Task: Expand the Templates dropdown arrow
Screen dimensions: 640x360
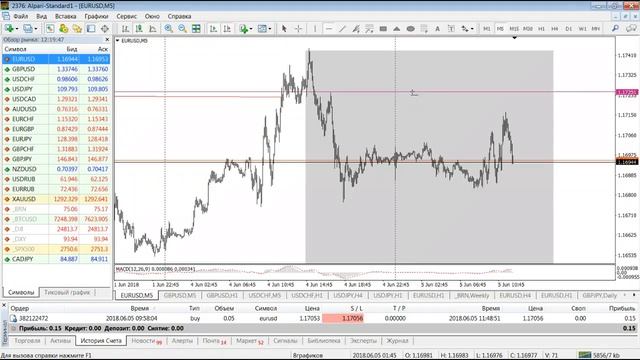Action: (270, 29)
